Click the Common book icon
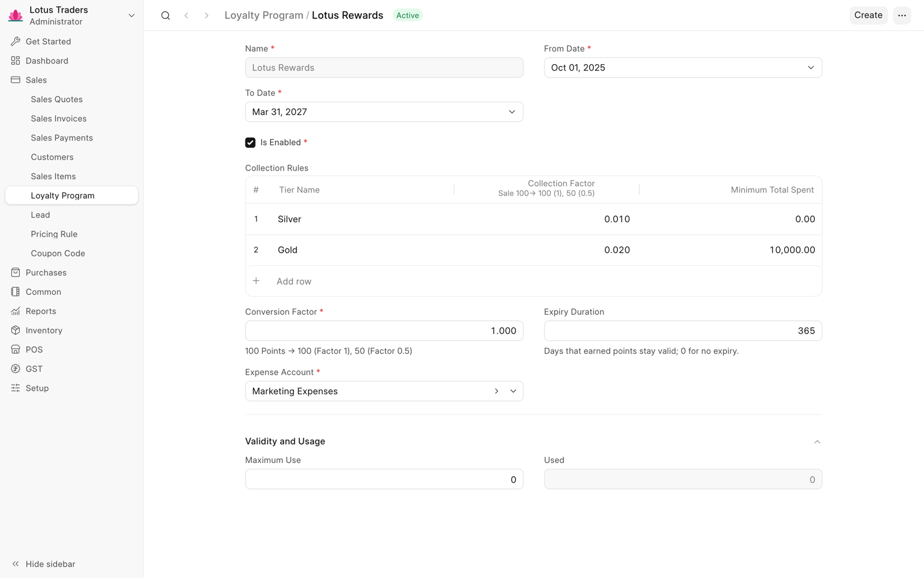This screenshot has width=924, height=578. 16,292
